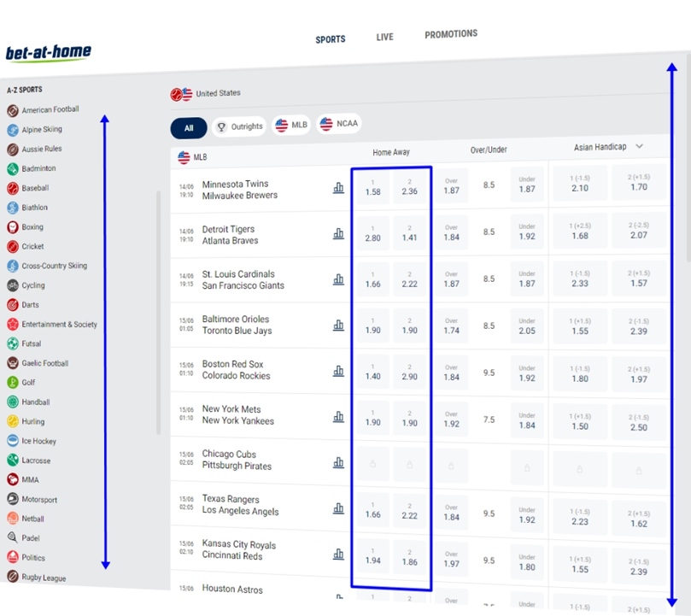The image size is (691, 616).
Task: Switch to the LIVE tab
Action: 384,37
